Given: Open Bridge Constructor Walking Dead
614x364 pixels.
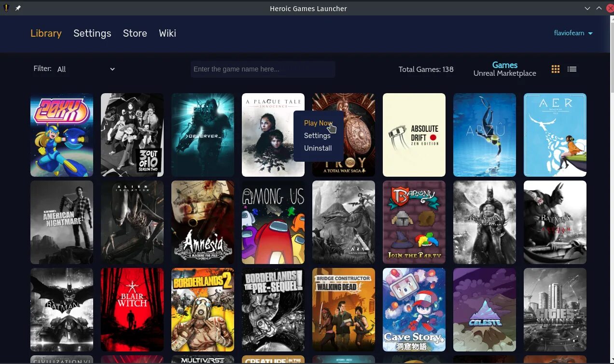Looking at the screenshot, I should coord(344,309).
